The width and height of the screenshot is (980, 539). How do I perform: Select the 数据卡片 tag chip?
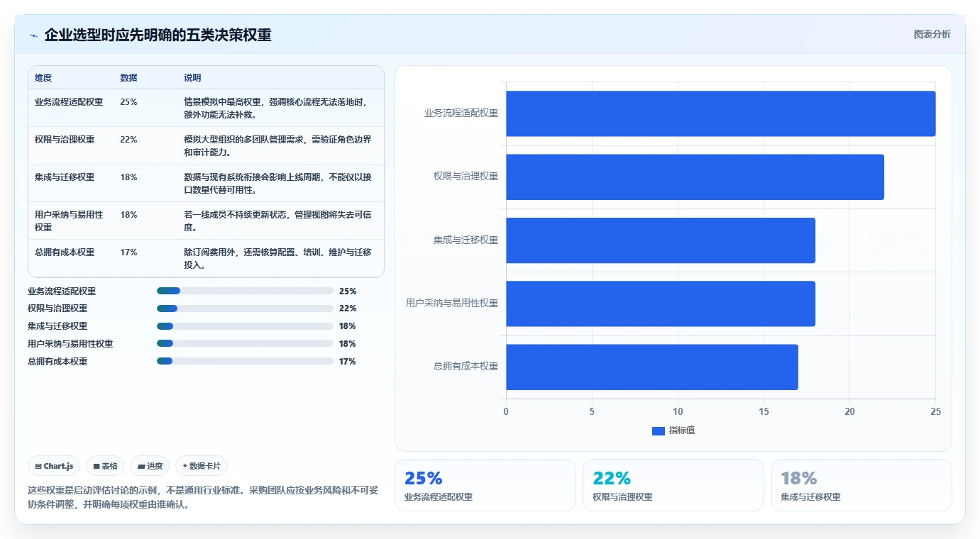[x=202, y=466]
